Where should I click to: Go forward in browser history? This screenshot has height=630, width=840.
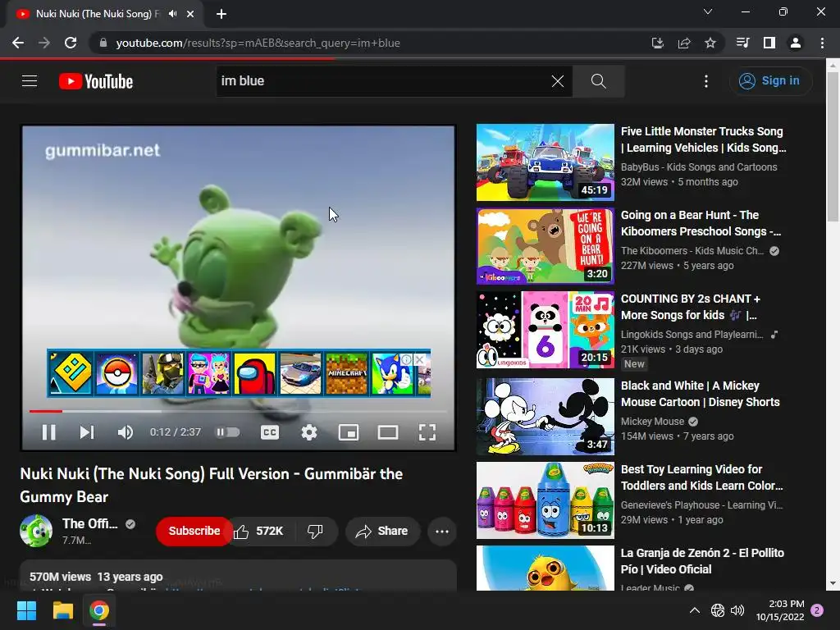44,43
